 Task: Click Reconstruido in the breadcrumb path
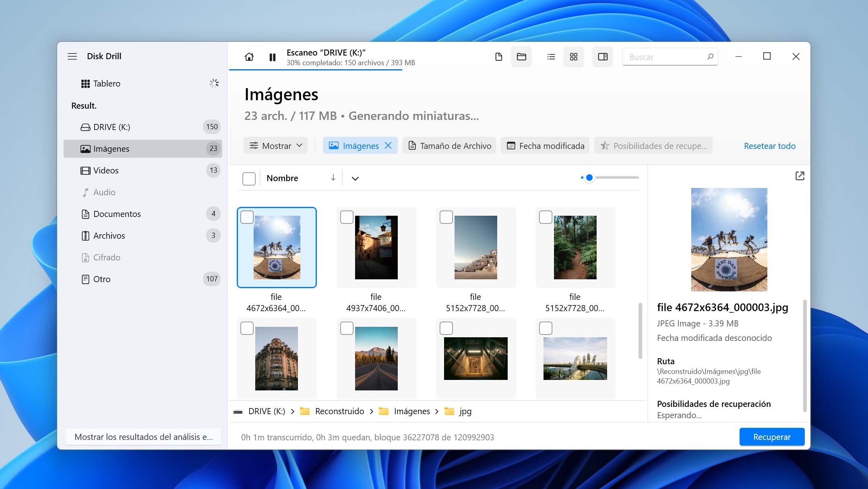tap(339, 411)
